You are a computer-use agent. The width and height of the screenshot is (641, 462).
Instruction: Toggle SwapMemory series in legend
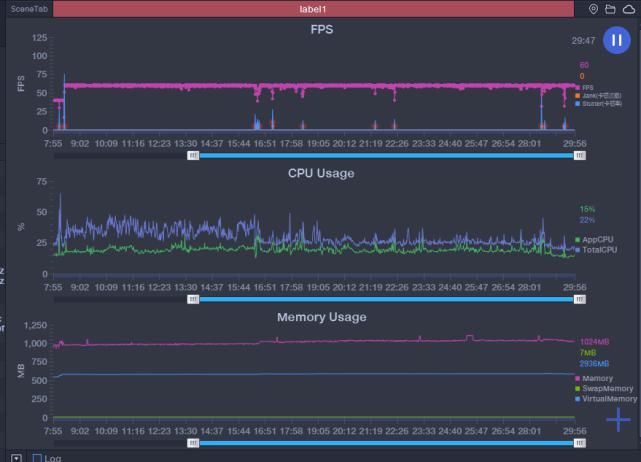click(603, 388)
